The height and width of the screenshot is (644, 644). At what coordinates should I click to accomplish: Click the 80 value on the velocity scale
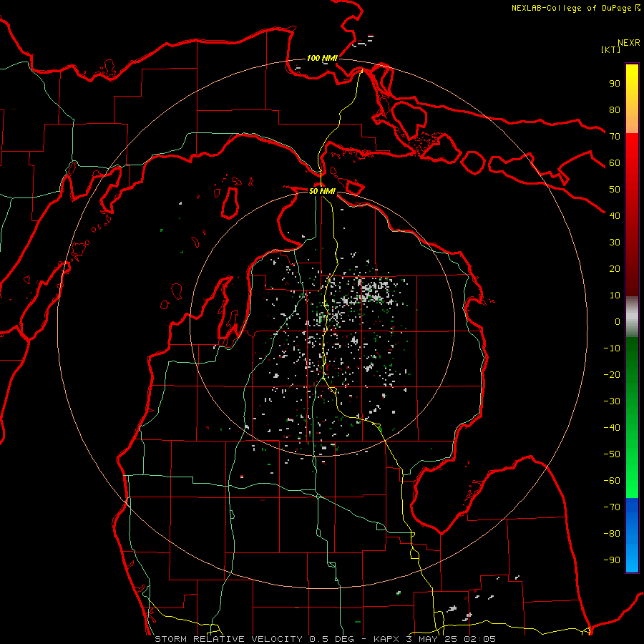tap(615, 109)
